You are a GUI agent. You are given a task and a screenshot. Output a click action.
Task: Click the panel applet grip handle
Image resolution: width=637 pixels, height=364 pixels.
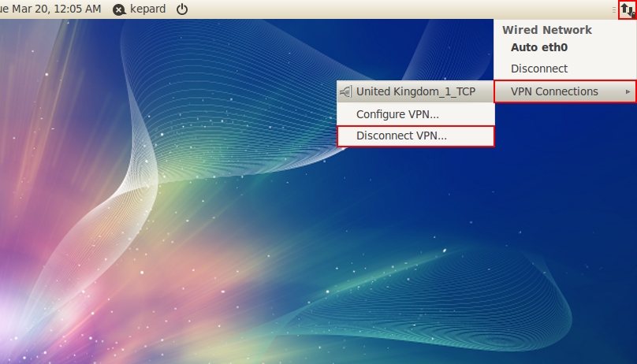point(614,9)
